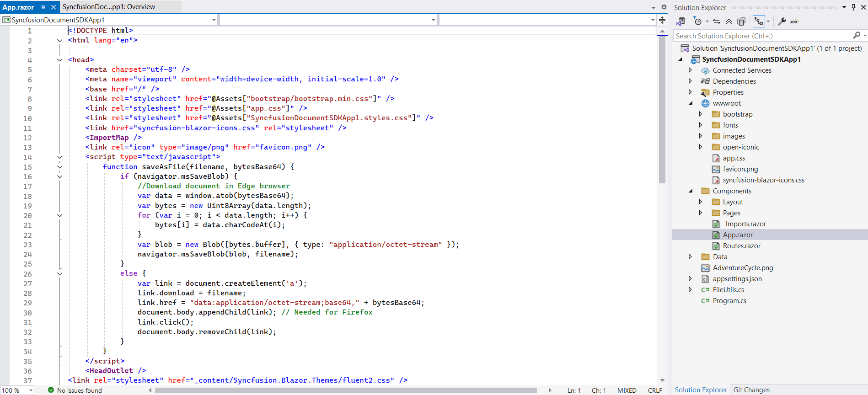The width and height of the screenshot is (868, 395).
Task: Select syncfusion-blazor-icons.css file
Action: (763, 180)
